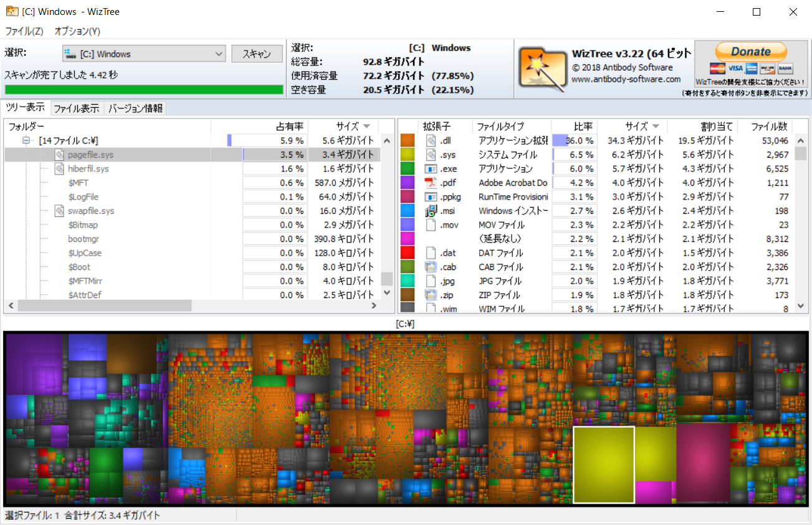Click the フォルダー column header
The height and width of the screenshot is (525, 812).
[x=107, y=126]
